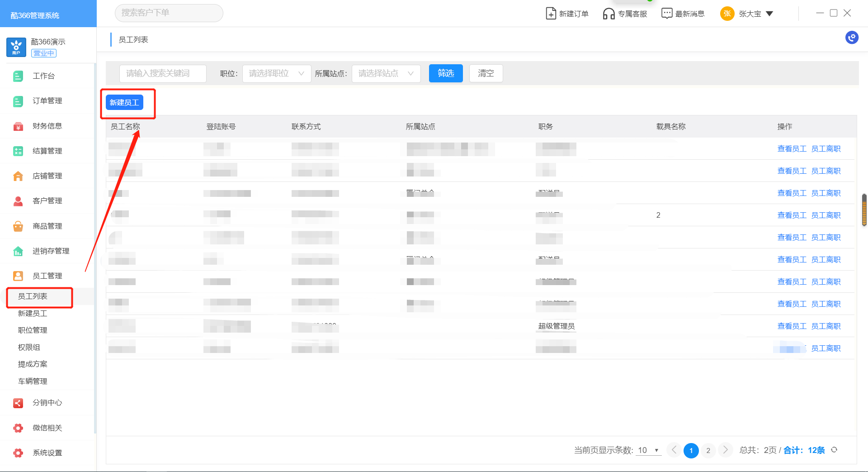
Task: Focus the 请输入搜索关键词 keyword input field
Action: tap(162, 73)
